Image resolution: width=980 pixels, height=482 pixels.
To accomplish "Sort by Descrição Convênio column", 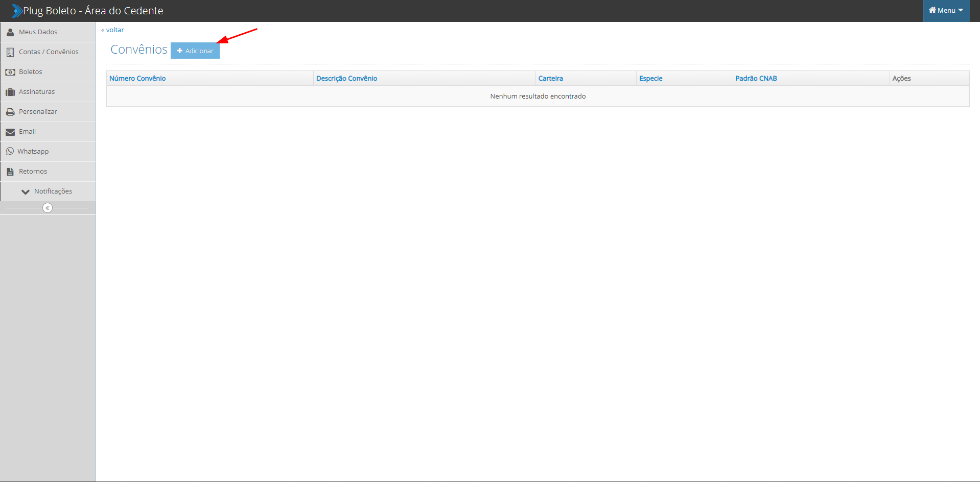I will (x=346, y=78).
